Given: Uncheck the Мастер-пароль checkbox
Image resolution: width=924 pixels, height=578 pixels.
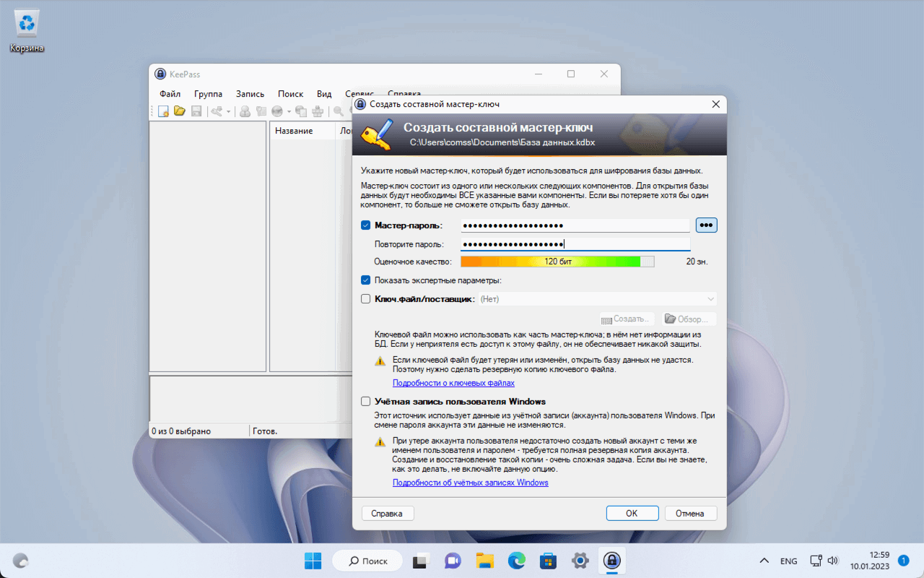Looking at the screenshot, I should tap(365, 225).
